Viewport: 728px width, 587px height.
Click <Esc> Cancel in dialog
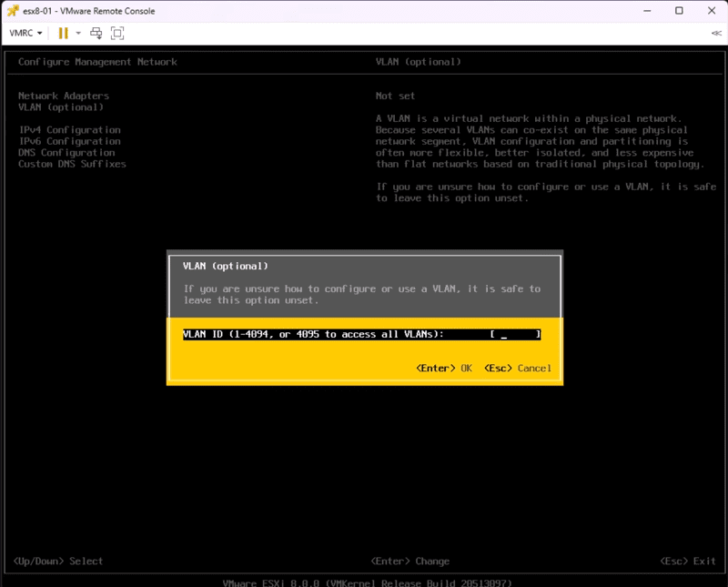tap(518, 369)
